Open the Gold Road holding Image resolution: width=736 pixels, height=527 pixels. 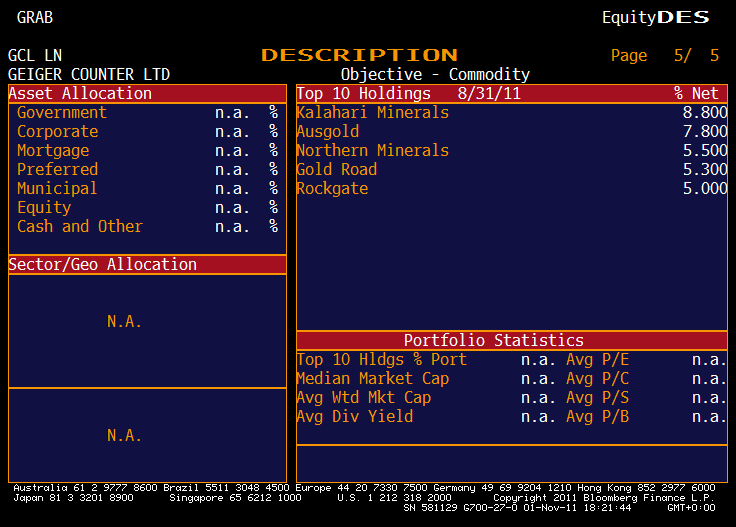(337, 169)
